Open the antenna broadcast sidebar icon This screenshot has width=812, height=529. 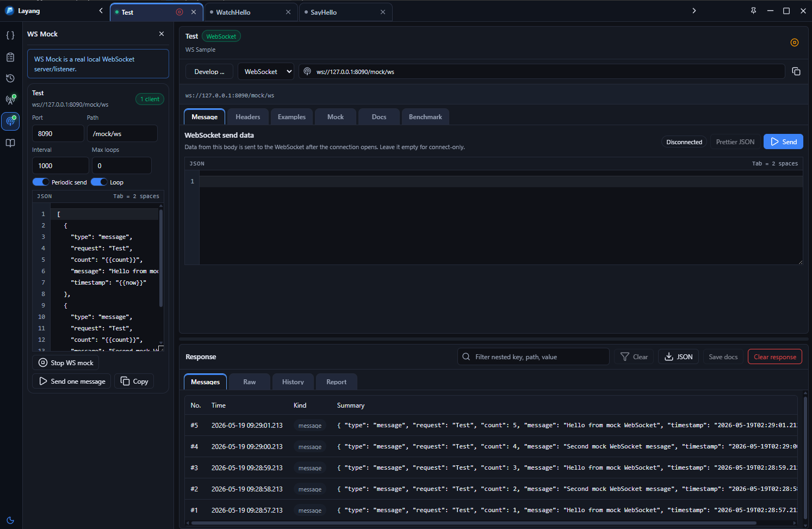tap(10, 100)
